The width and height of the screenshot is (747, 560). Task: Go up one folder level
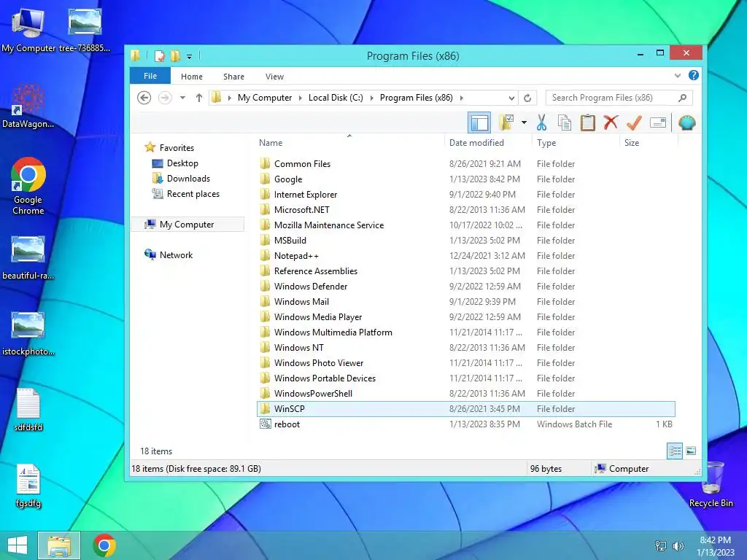coord(199,98)
